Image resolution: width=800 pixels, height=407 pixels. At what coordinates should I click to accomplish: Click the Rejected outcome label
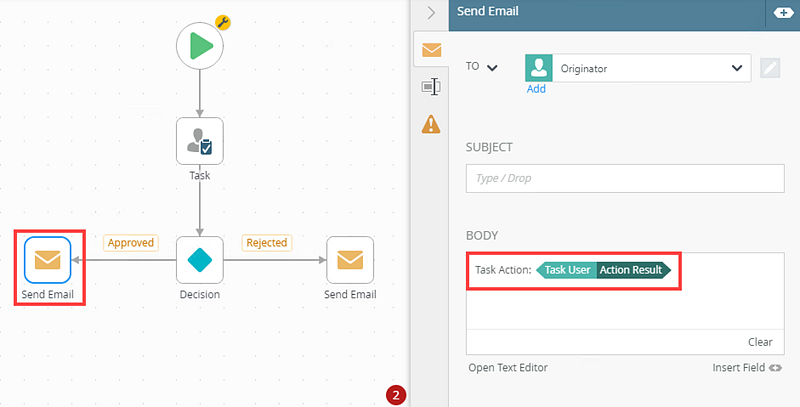pos(267,243)
